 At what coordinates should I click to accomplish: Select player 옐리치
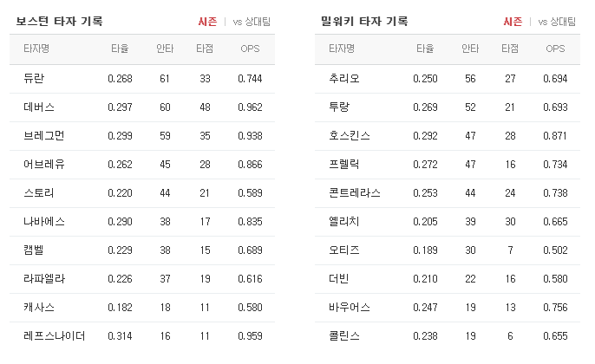click(343, 222)
